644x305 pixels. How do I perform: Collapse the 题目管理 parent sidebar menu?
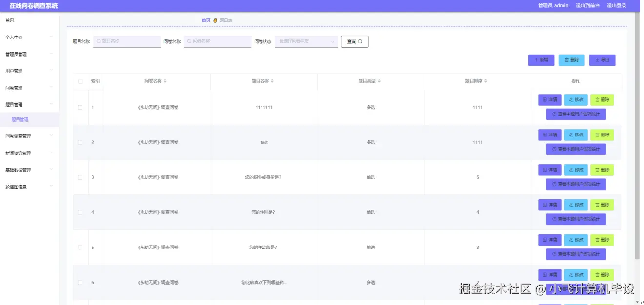coord(29,104)
